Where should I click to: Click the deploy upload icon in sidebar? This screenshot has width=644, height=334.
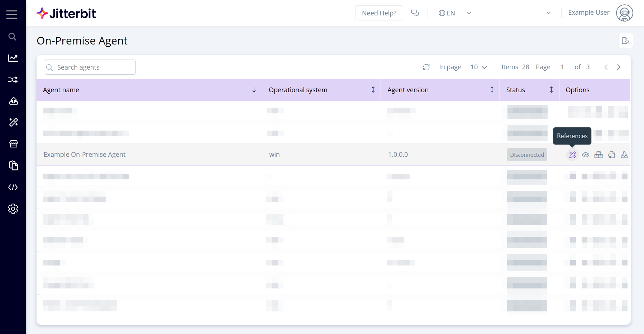(13, 101)
